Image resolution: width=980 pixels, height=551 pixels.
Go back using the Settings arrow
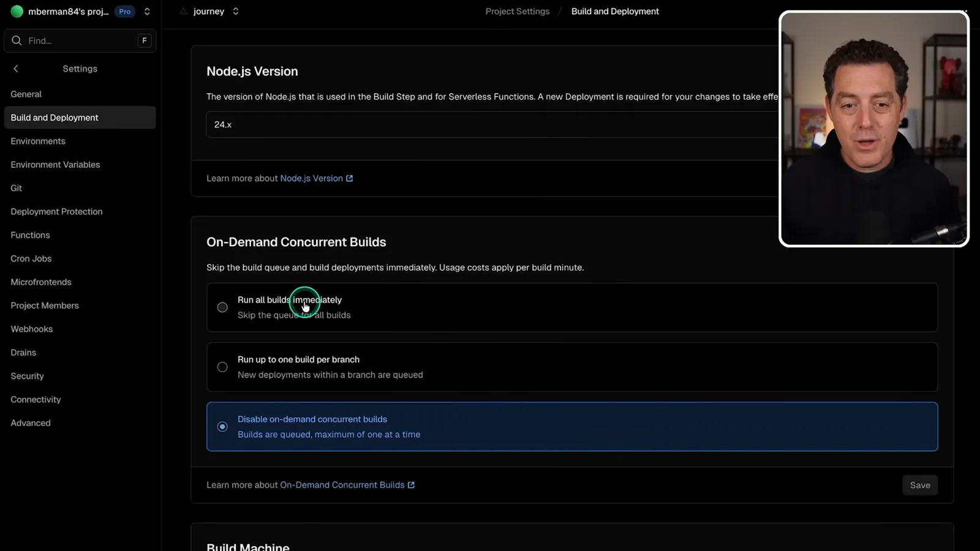click(x=16, y=69)
